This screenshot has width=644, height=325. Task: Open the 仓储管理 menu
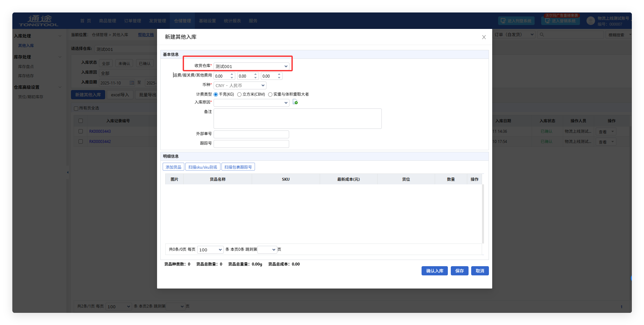pos(182,21)
